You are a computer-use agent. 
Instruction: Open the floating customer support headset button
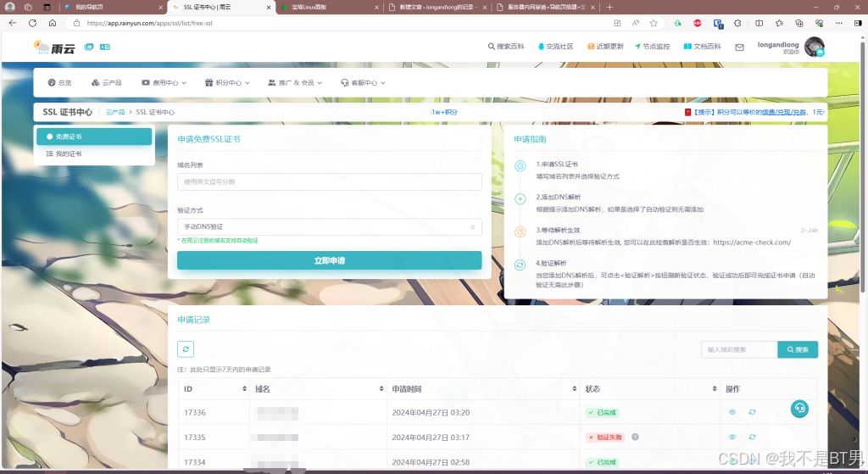[x=799, y=409]
